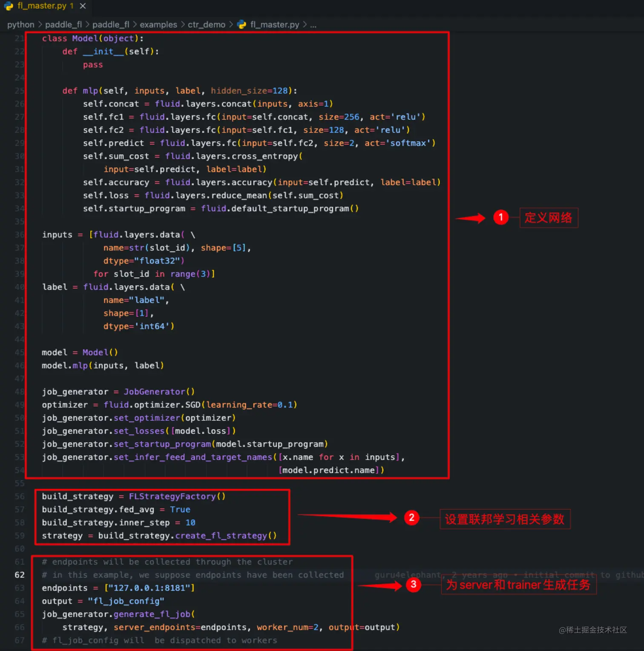
Task: Click the name="label", line
Action: 136,300
